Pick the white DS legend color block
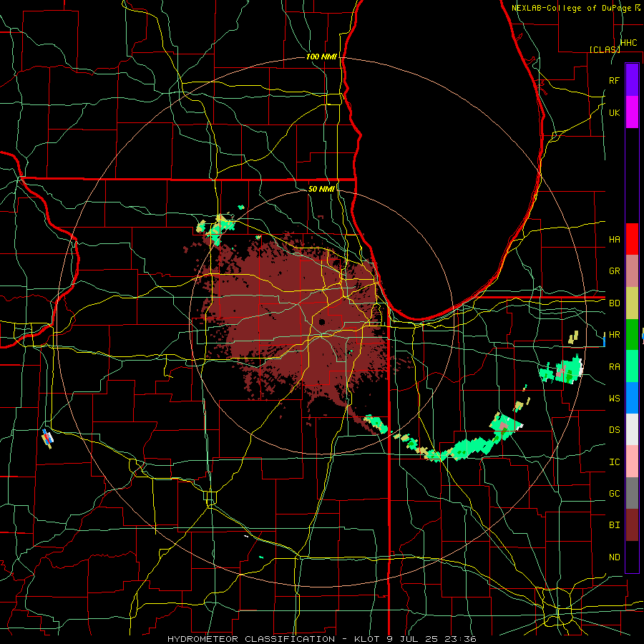This screenshot has width=644, height=644. (632, 429)
